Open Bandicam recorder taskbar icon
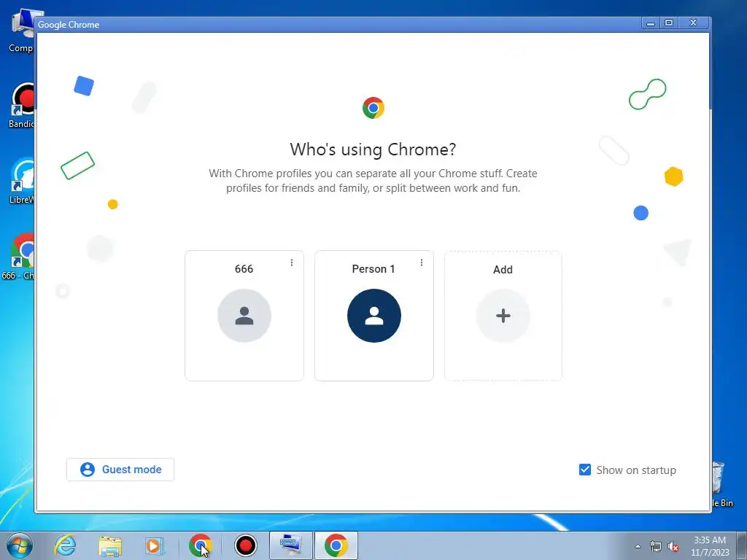 coord(246,545)
